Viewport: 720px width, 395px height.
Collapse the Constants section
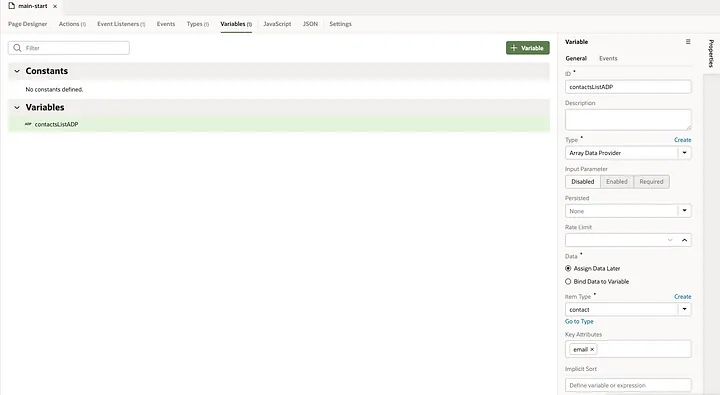(x=17, y=71)
